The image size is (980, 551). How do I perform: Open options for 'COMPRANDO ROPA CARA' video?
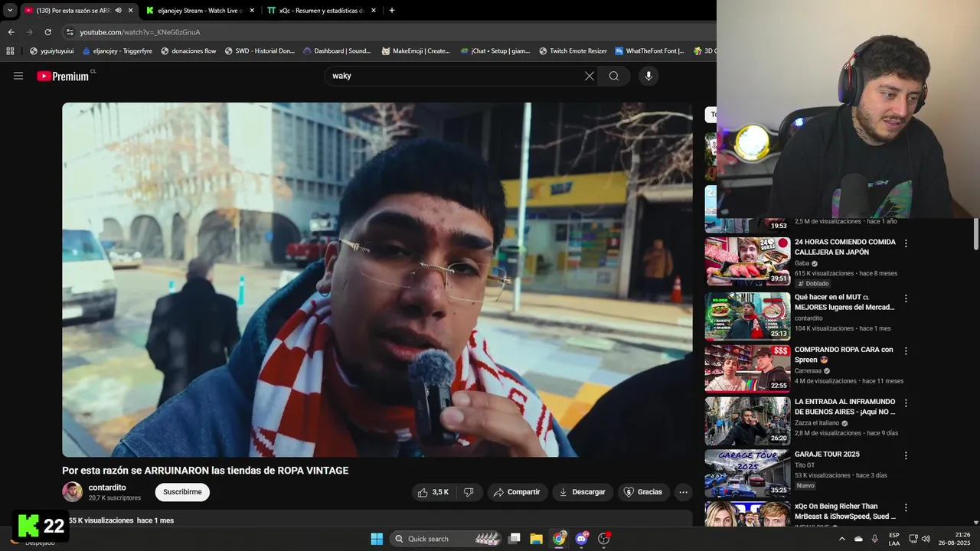pos(906,350)
